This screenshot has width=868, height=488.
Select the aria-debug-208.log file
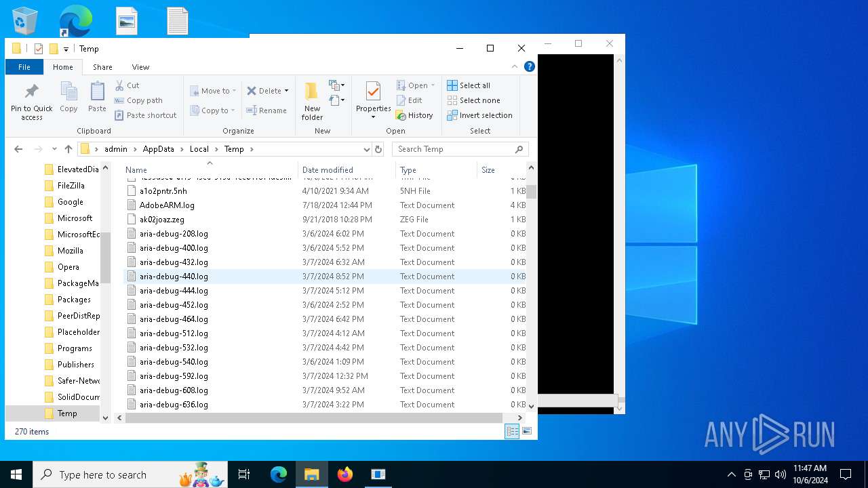174,234
